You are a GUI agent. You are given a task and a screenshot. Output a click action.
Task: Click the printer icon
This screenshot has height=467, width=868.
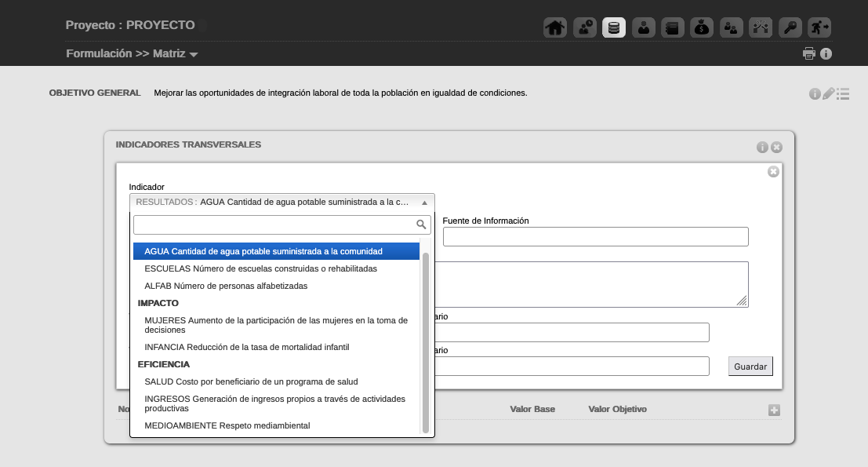809,54
